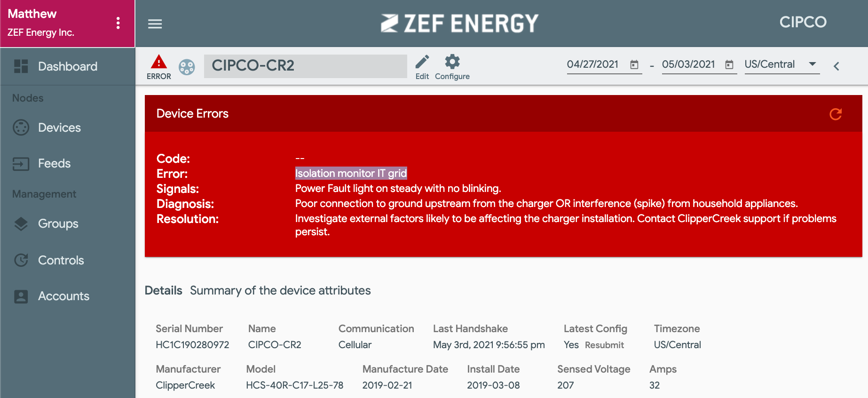Click the charger plug device icon
This screenshot has height=398, width=868.
(x=187, y=67)
